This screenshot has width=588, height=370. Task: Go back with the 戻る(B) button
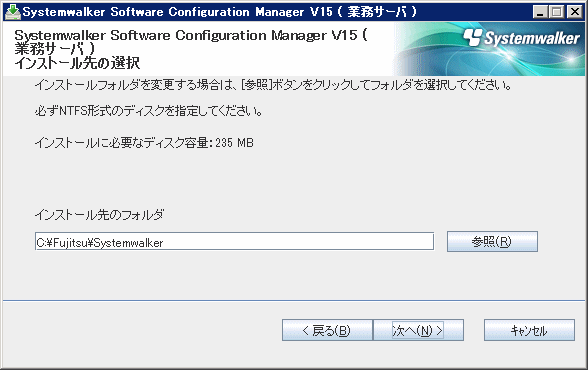[x=327, y=330]
